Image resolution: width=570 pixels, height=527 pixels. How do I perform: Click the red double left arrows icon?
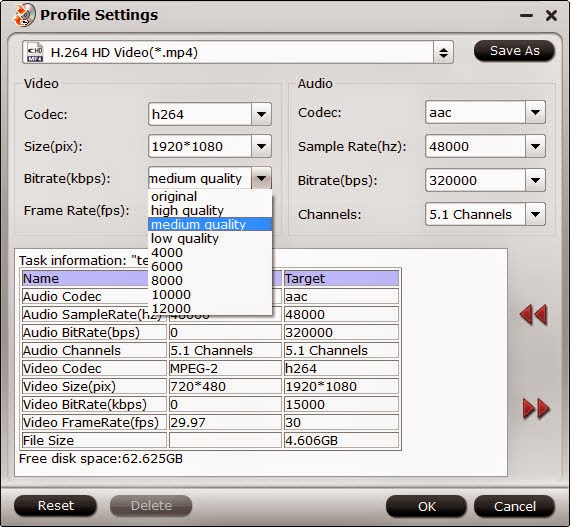pyautogui.click(x=533, y=314)
